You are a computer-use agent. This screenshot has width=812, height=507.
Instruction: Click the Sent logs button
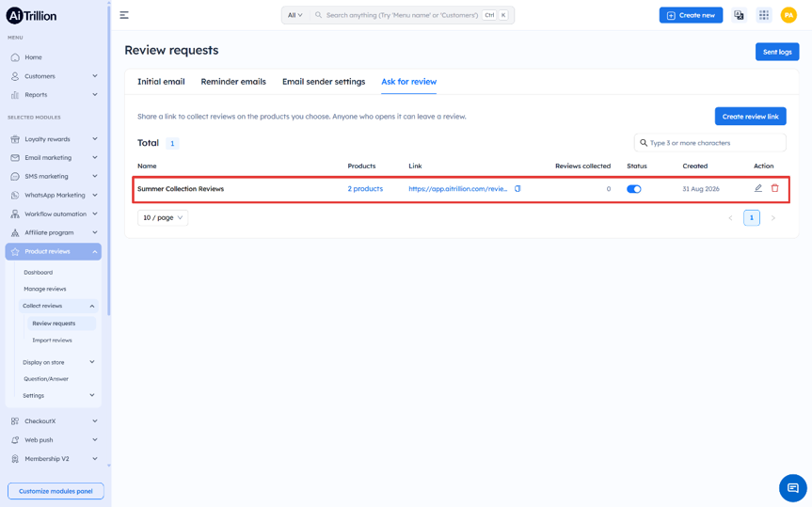click(x=777, y=52)
